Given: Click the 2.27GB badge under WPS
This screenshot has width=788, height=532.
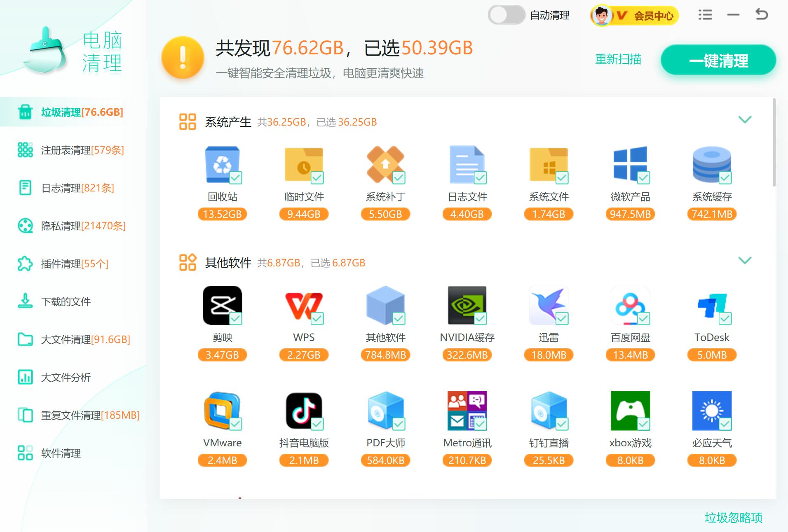Looking at the screenshot, I should (304, 355).
